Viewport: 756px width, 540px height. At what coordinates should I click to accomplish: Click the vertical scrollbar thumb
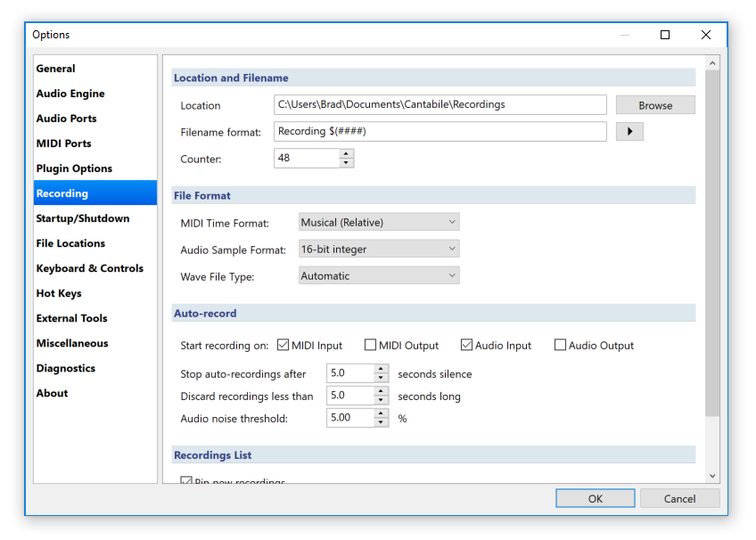[x=712, y=243]
